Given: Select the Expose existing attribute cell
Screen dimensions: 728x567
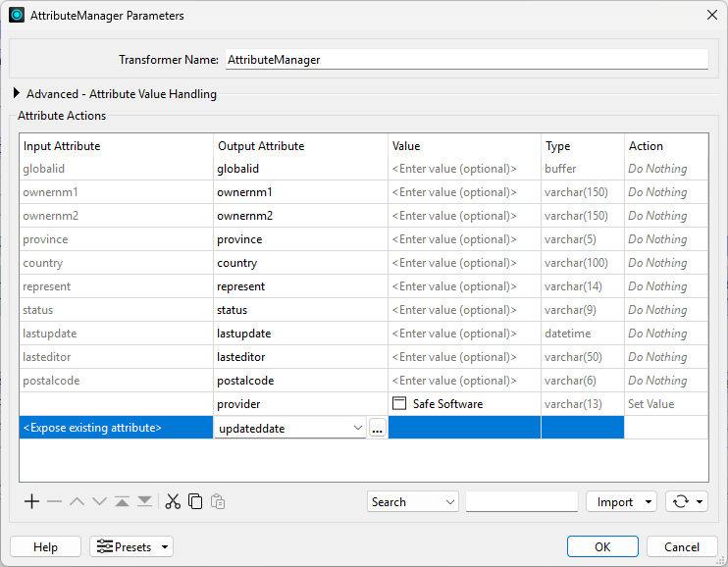Looking at the screenshot, I should (116, 428).
